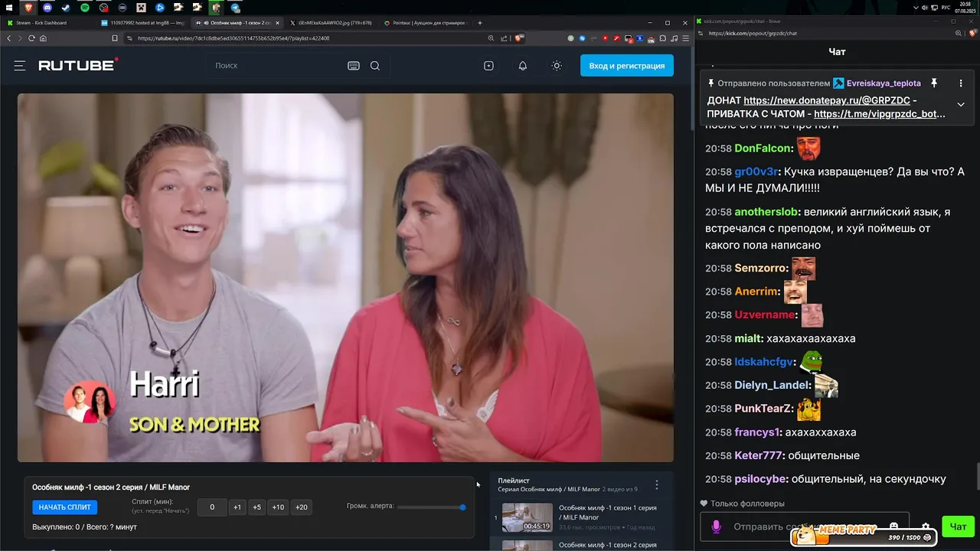Click the username gr00v3r in chat
980x551 pixels.
coord(756,171)
